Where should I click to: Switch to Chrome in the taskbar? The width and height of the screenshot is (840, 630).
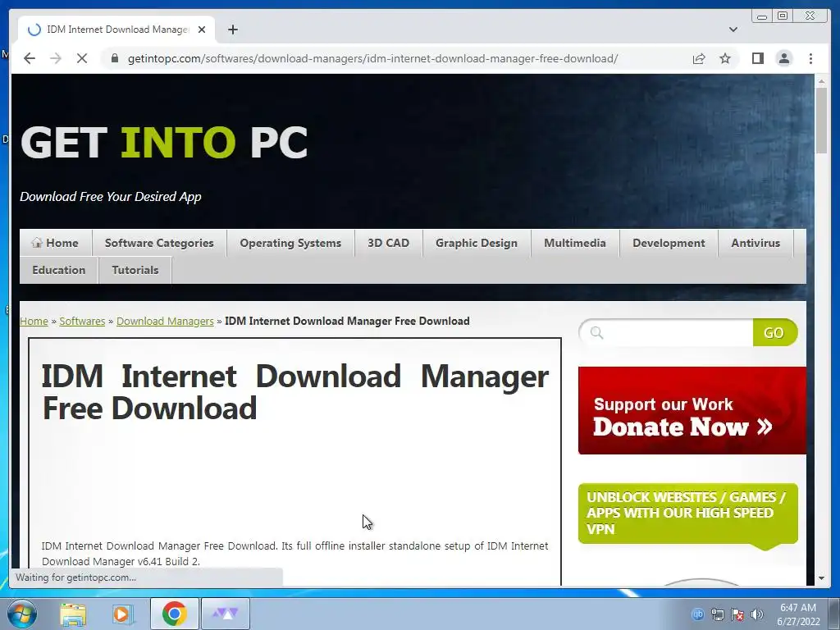(174, 614)
